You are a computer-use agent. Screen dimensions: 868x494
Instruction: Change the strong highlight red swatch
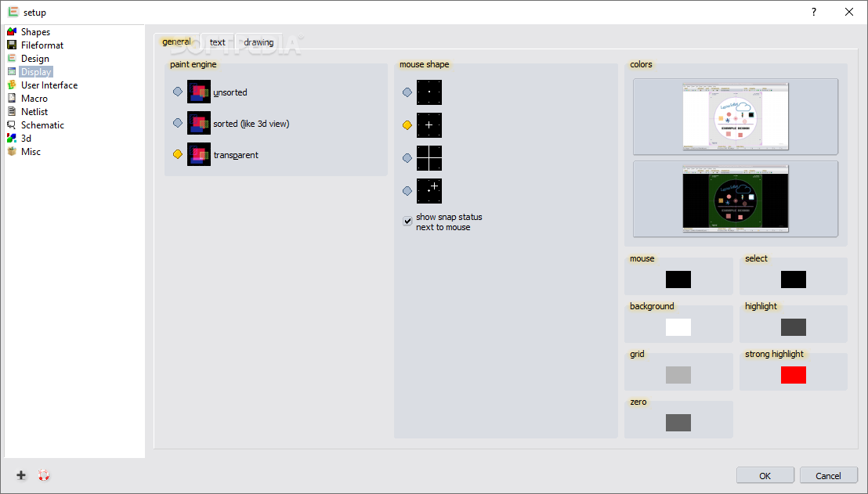click(794, 374)
